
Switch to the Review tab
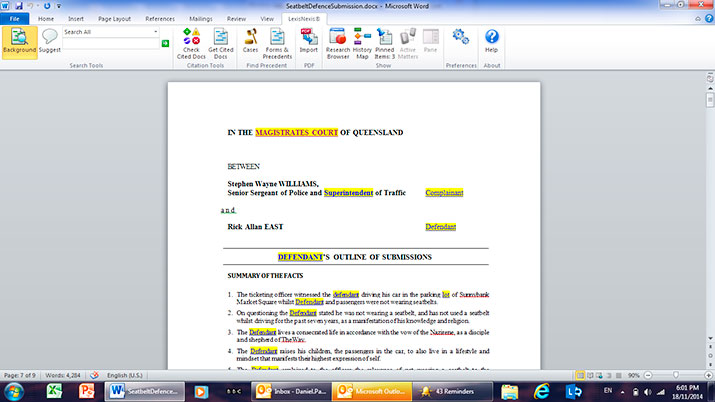point(236,19)
